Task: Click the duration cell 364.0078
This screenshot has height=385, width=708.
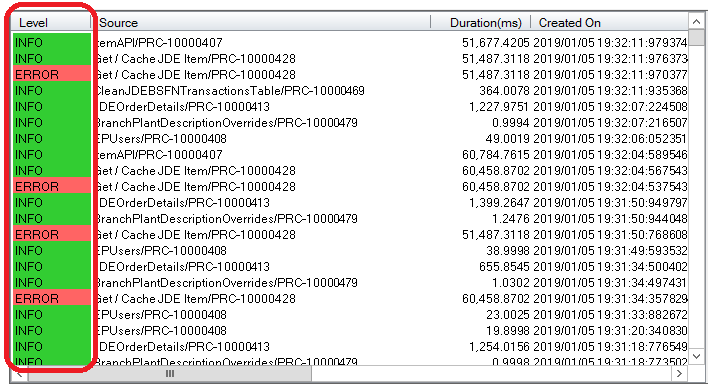Action: [504, 91]
